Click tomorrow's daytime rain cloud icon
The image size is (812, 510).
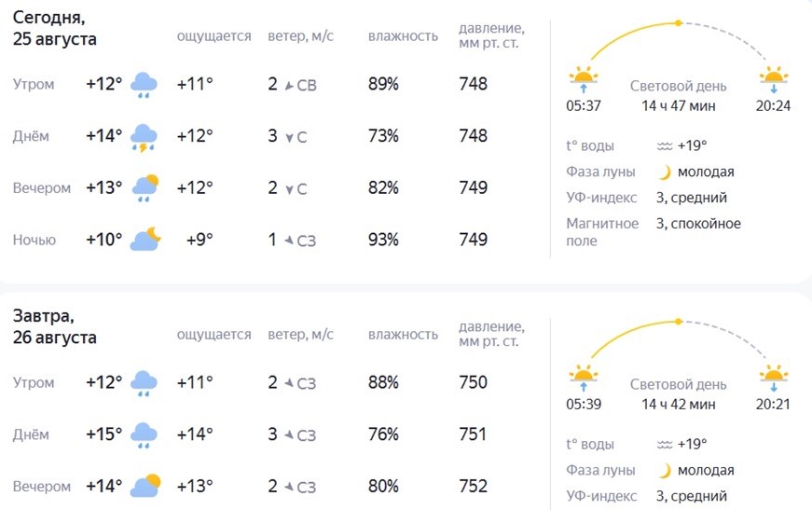coord(144,434)
